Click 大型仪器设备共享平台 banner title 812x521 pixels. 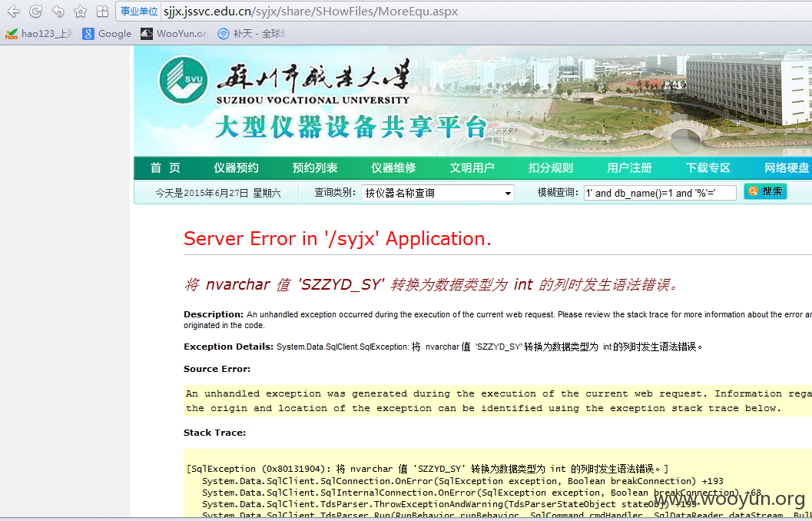[351, 128]
